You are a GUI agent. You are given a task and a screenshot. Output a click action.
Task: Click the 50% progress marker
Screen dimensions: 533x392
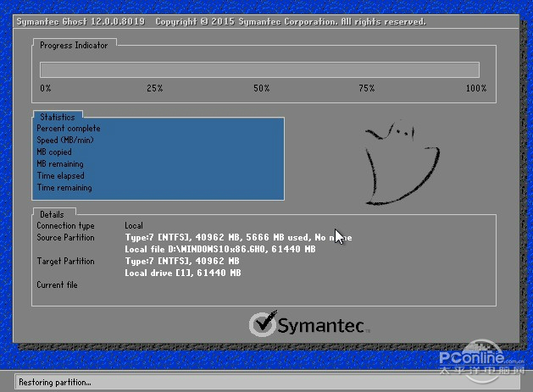tap(261, 88)
